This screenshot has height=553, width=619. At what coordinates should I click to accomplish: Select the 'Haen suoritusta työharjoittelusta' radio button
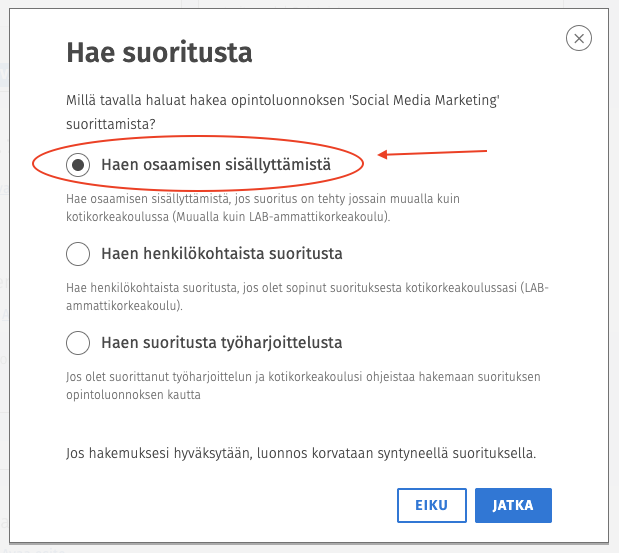click(x=78, y=343)
